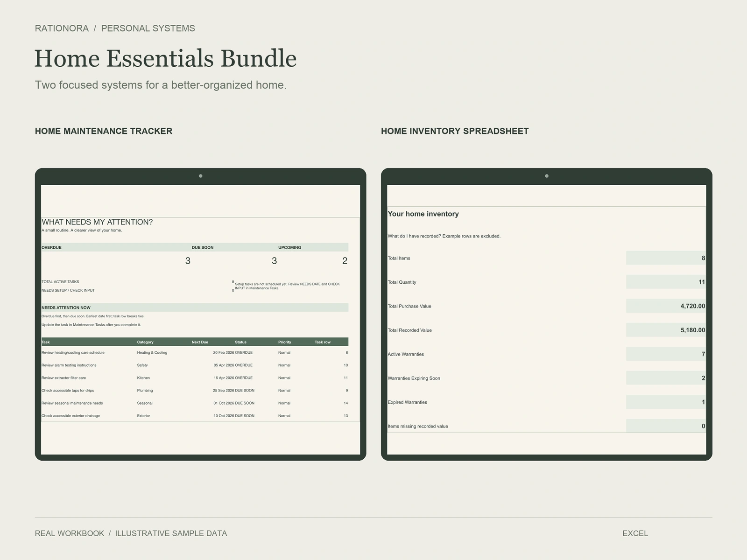
Task: Select the Home Maintenance Tracker heading
Action: pos(104,131)
